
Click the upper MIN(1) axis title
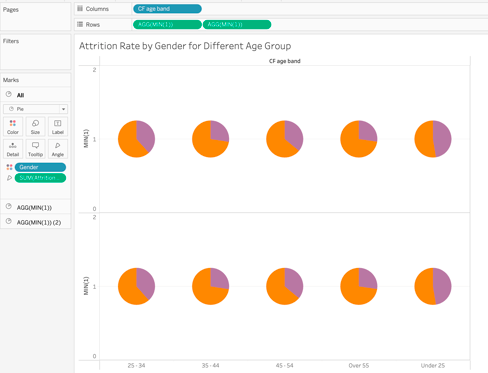86,138
